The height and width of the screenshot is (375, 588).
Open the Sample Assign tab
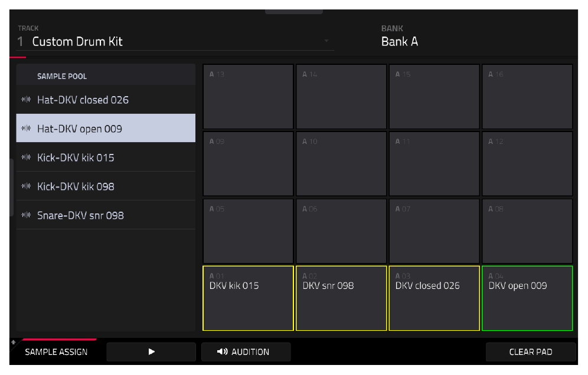56,352
